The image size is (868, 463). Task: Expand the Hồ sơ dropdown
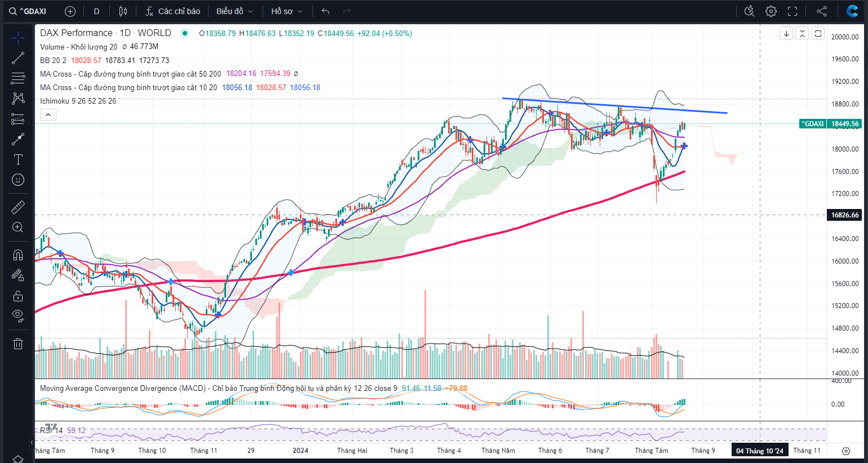coord(287,11)
